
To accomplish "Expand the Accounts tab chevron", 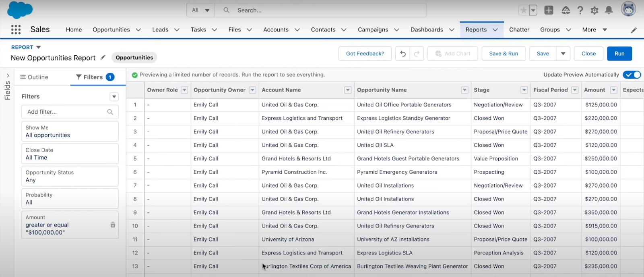I will pyautogui.click(x=297, y=30).
